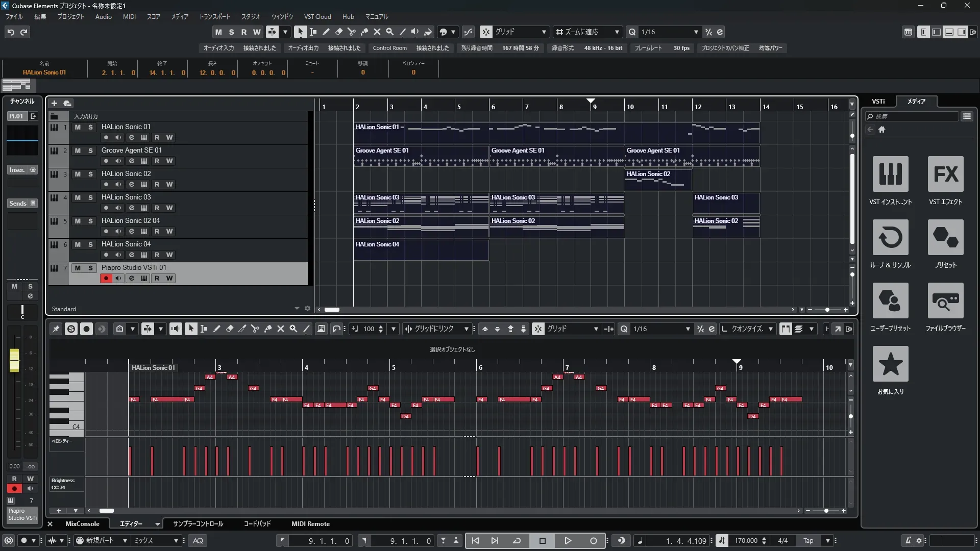Solo the HALion Sonic 03 track
The image size is (980, 551).
90,197
